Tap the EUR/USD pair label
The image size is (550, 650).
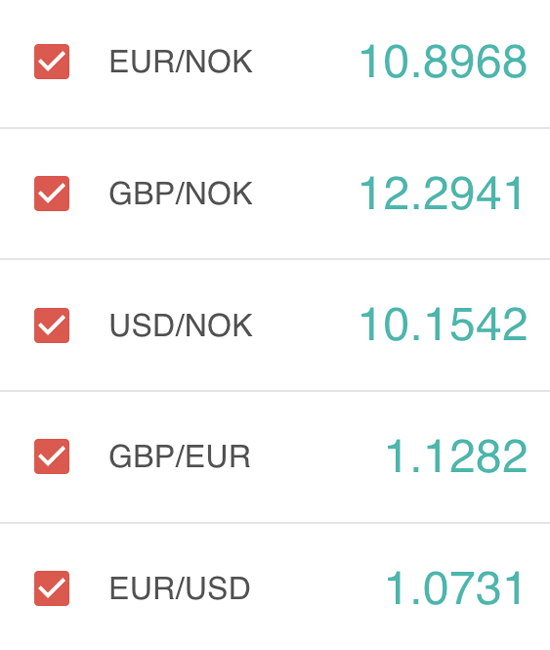pyautogui.click(x=179, y=588)
